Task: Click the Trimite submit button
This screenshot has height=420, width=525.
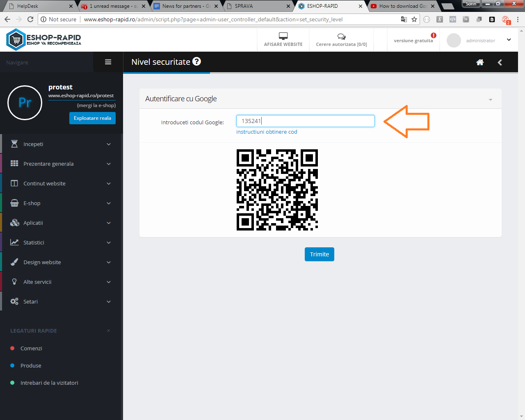Action: click(x=320, y=254)
